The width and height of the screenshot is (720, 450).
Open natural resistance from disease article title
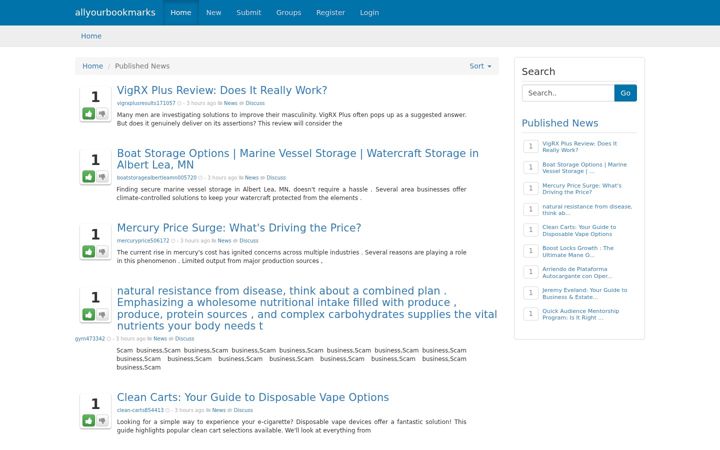pyautogui.click(x=307, y=308)
